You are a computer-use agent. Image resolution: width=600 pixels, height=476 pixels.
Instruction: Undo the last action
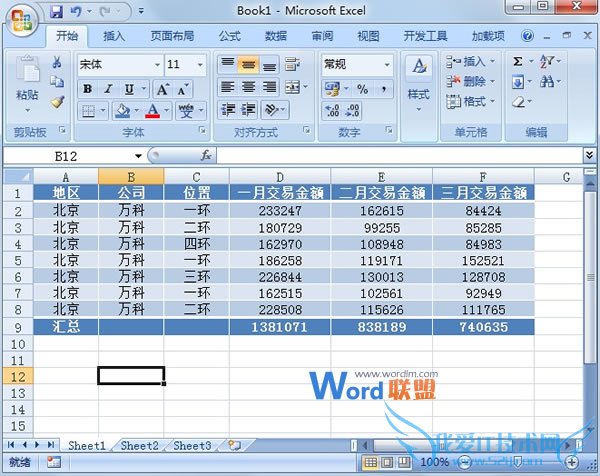(x=76, y=11)
